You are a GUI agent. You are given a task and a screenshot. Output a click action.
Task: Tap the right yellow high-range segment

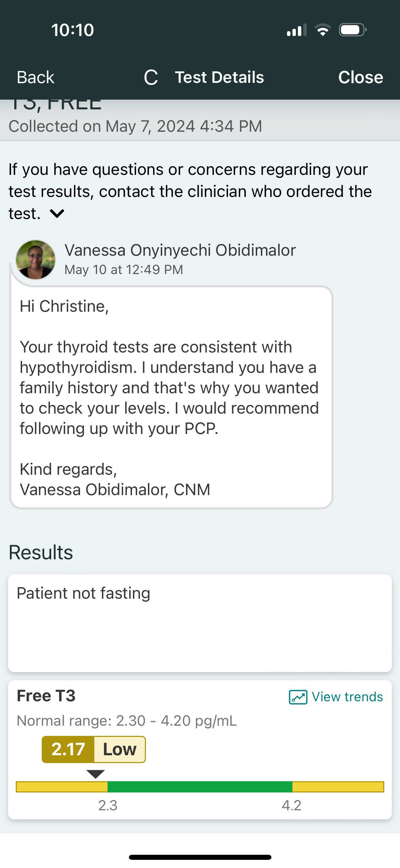338,786
